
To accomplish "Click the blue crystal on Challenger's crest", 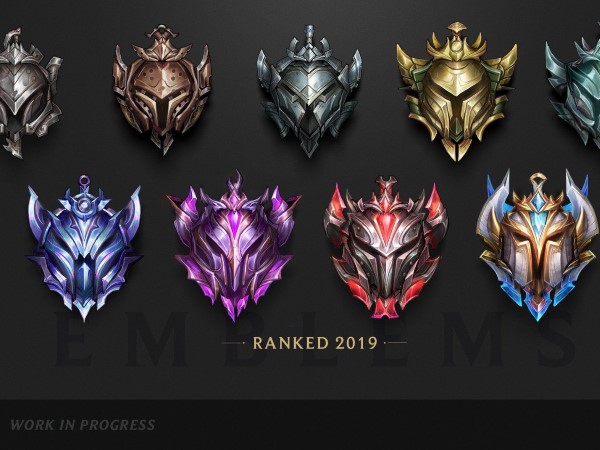I will [540, 204].
